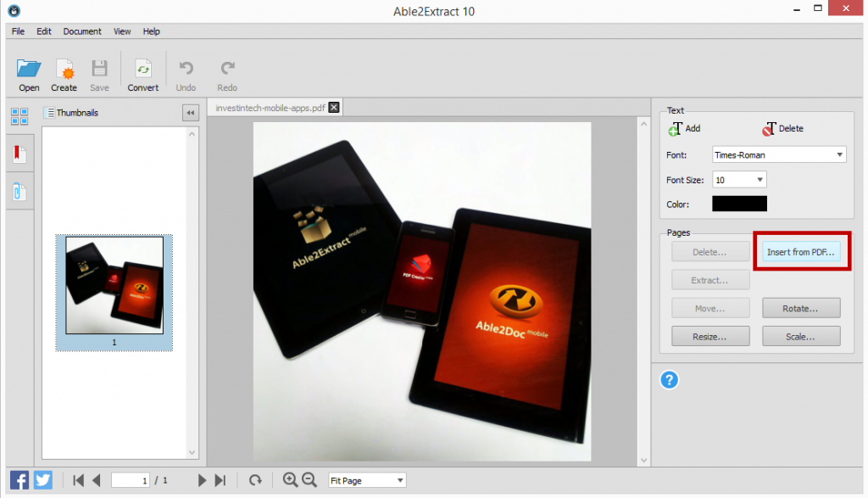
Task: Click the Insert from PDF button
Action: (800, 251)
